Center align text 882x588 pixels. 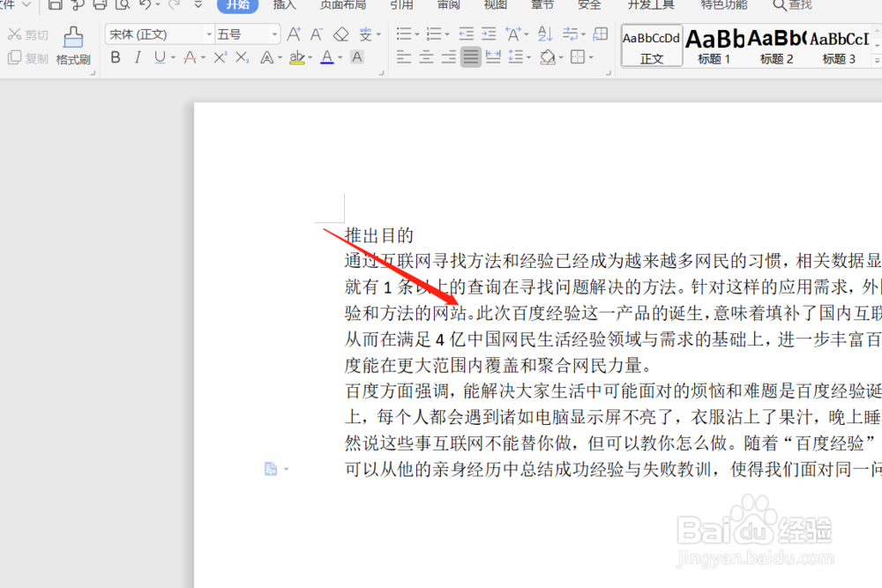tap(426, 57)
